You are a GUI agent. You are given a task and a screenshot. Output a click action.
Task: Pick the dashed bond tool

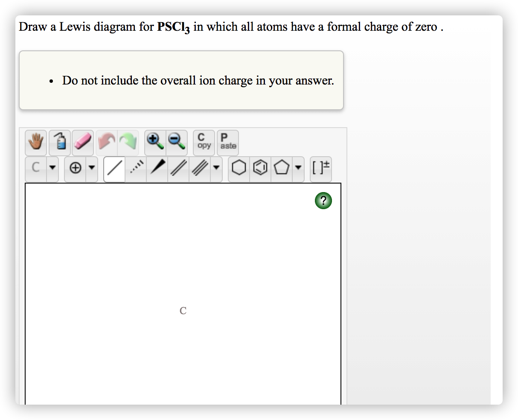pos(136,168)
